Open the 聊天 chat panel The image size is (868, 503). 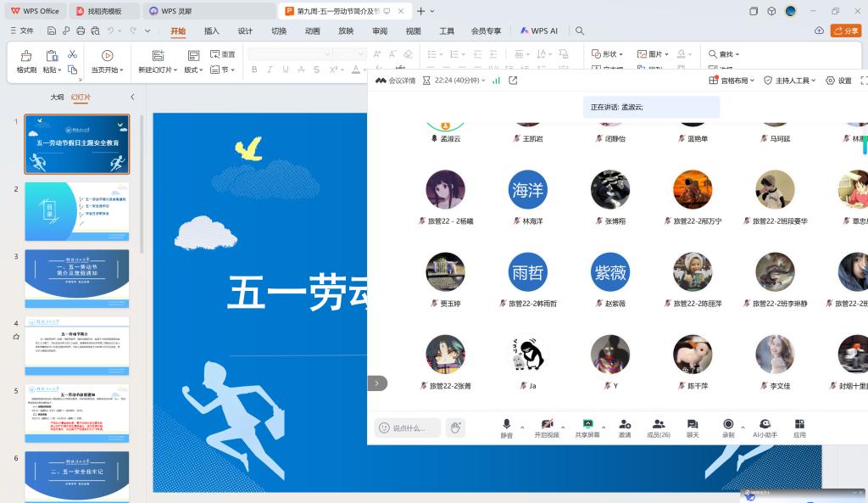pos(693,425)
